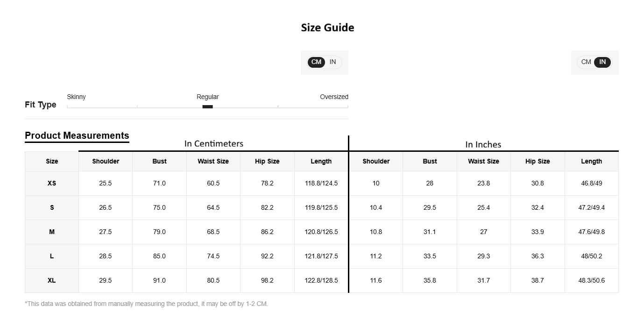Open the Product Measurements tab heading
This screenshot has width=644, height=327.
tap(77, 135)
